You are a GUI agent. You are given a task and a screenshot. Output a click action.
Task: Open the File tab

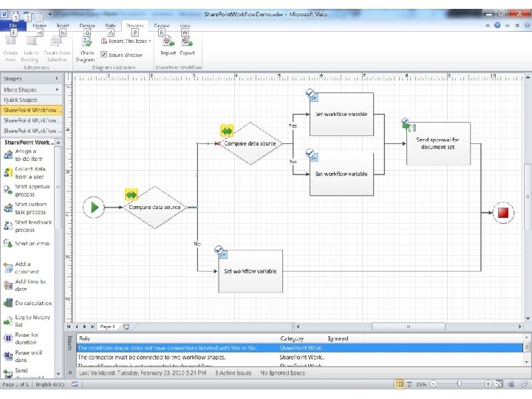click(13, 25)
